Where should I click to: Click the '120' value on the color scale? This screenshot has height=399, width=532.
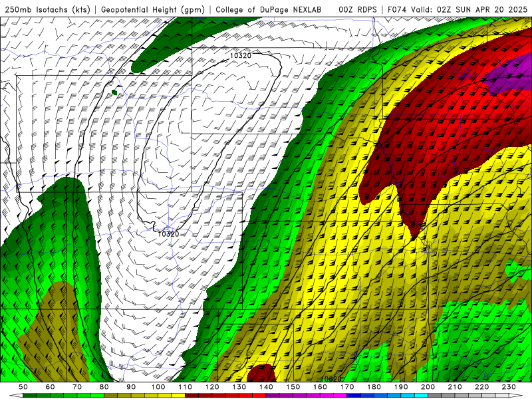point(212,387)
